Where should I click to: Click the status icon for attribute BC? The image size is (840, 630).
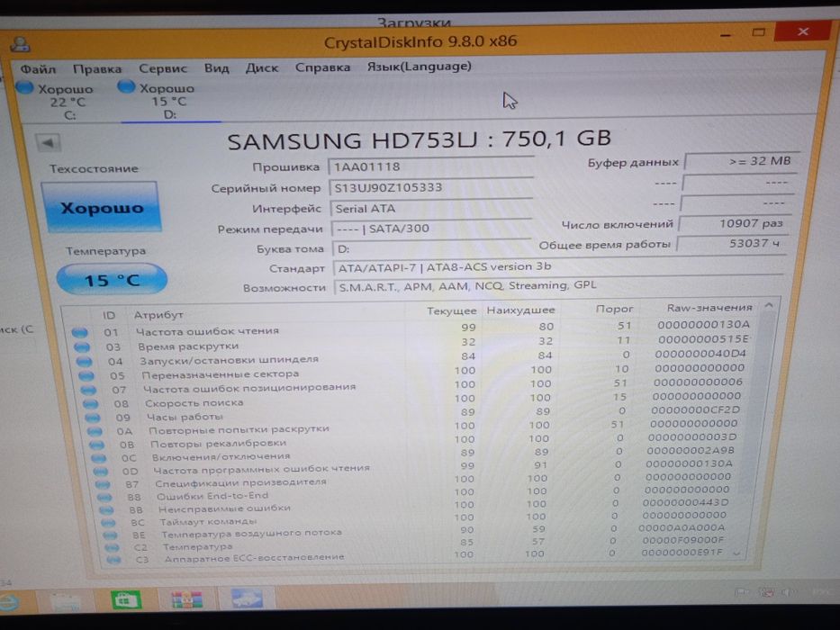tap(108, 522)
